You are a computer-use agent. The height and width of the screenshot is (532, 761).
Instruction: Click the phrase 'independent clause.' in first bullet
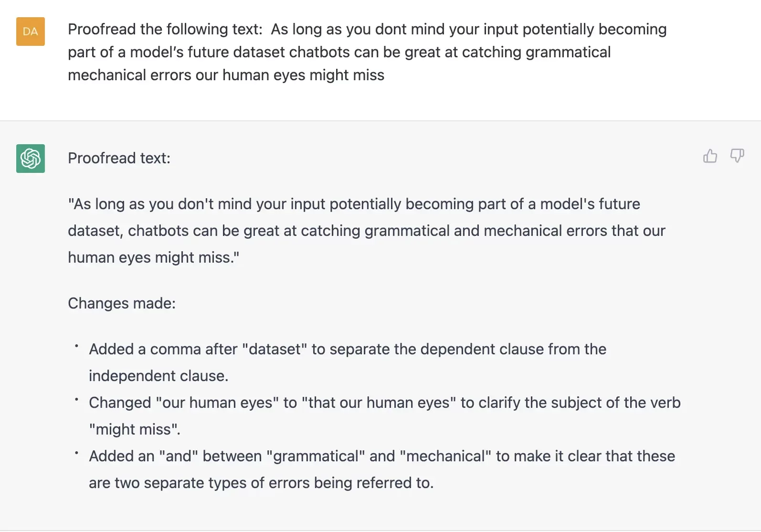159,376
